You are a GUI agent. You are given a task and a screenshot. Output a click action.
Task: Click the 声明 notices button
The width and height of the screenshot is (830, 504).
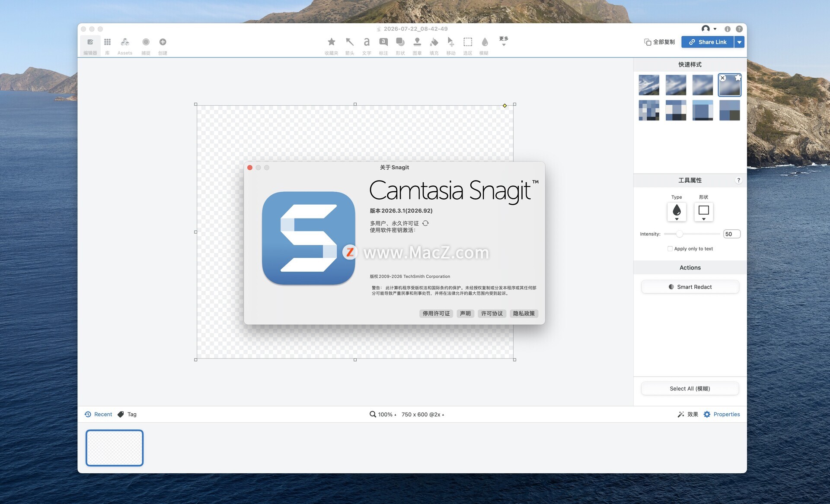[x=465, y=314]
